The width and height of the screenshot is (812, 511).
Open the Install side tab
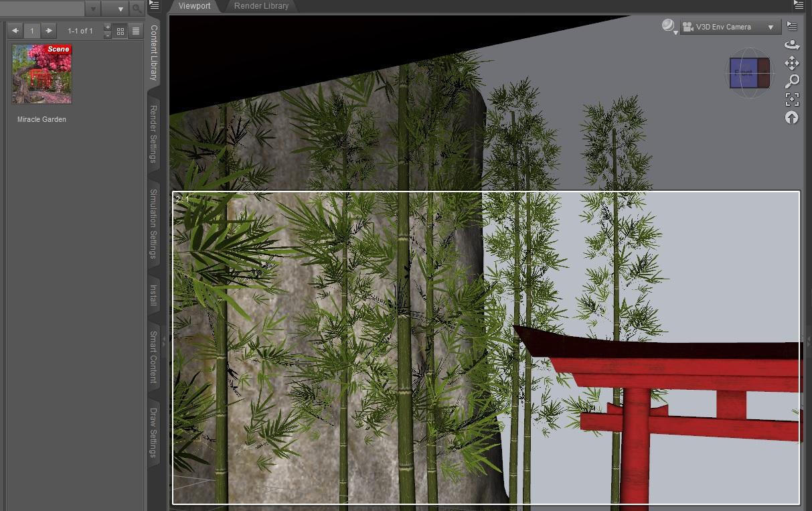tap(154, 295)
